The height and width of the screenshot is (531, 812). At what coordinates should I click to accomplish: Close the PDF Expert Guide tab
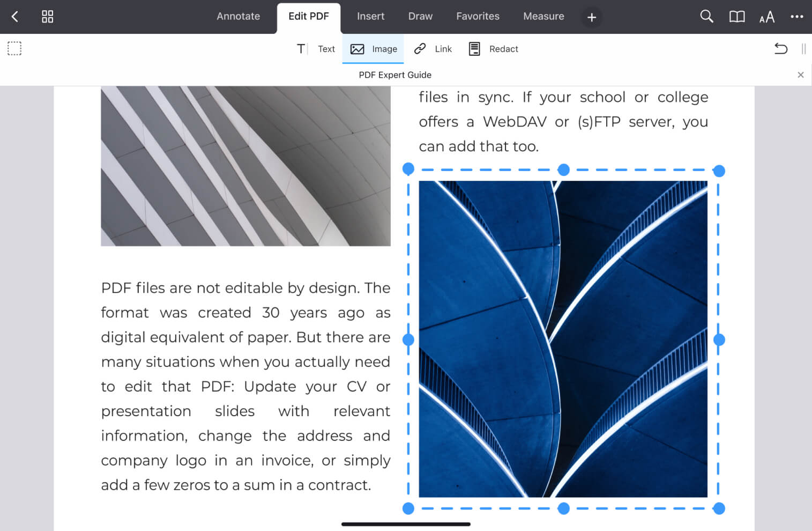tap(801, 75)
